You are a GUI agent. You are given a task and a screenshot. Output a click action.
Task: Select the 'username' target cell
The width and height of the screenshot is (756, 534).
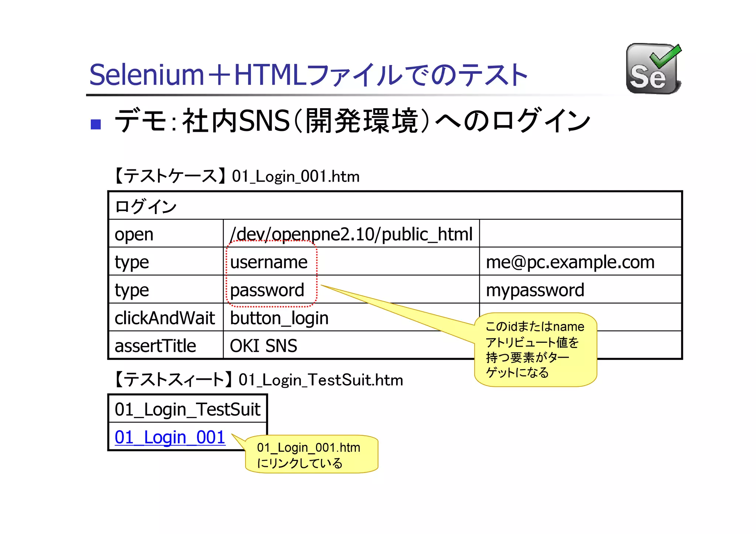[351, 261]
